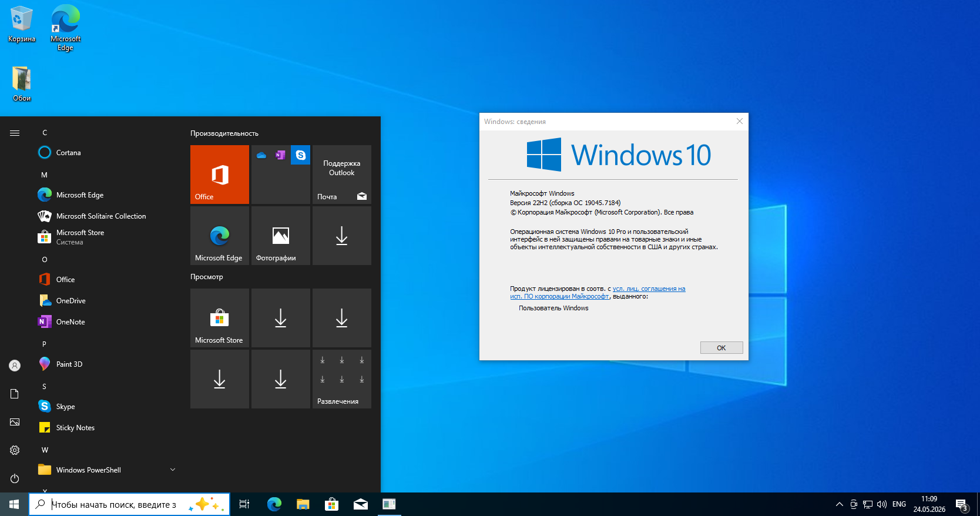Screen dimensions: 980x516
Task: Open File Explorer from the taskbar
Action: click(303, 504)
